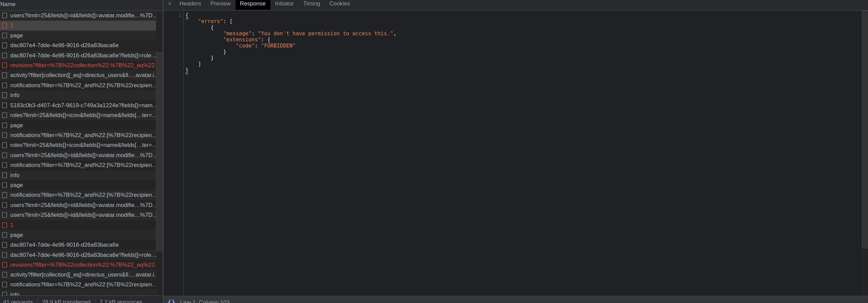Click line number 1 in the gutter
Screen dimensions: 868x303
coord(180,15)
